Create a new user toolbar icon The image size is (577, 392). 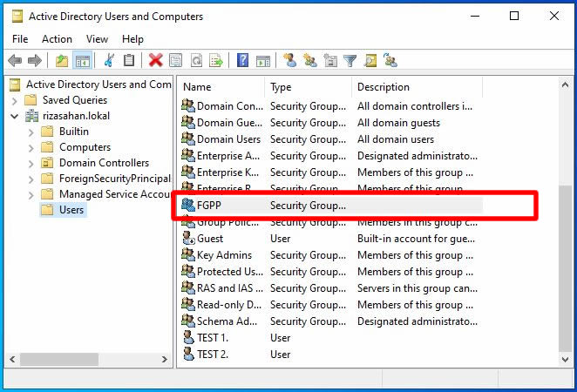coord(289,60)
